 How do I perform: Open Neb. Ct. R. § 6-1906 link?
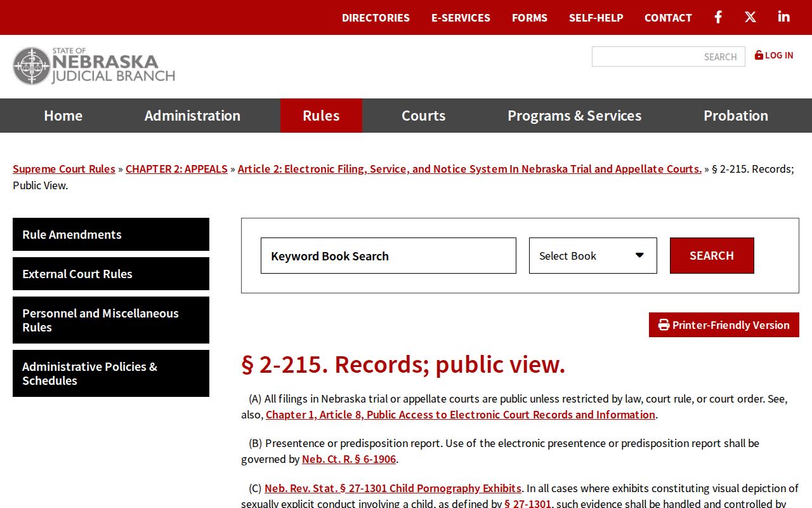pos(349,459)
